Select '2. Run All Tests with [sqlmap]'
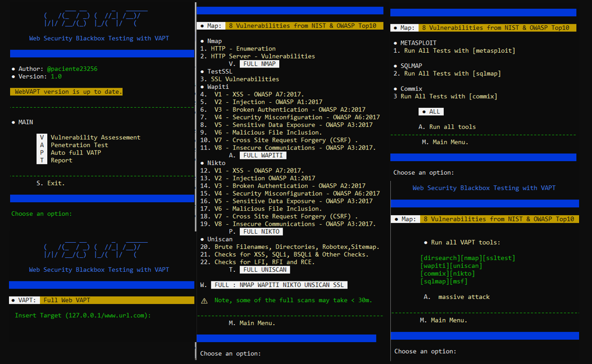Viewport: 592px width, 364px height. 447,74
